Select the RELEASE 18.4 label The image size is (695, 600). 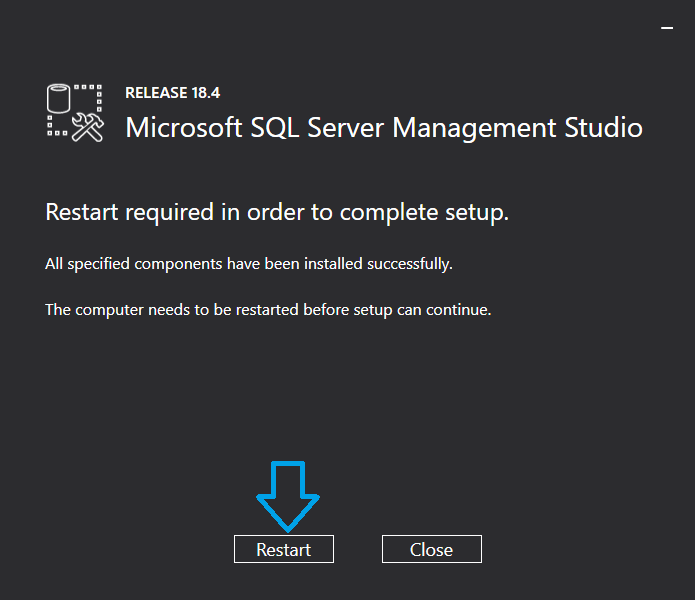coord(172,93)
